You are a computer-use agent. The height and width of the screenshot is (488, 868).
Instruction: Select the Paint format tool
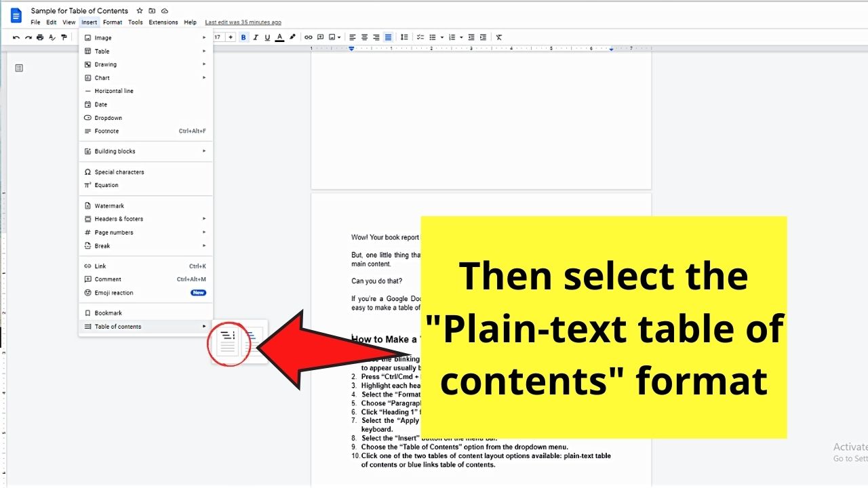pyautogui.click(x=63, y=37)
